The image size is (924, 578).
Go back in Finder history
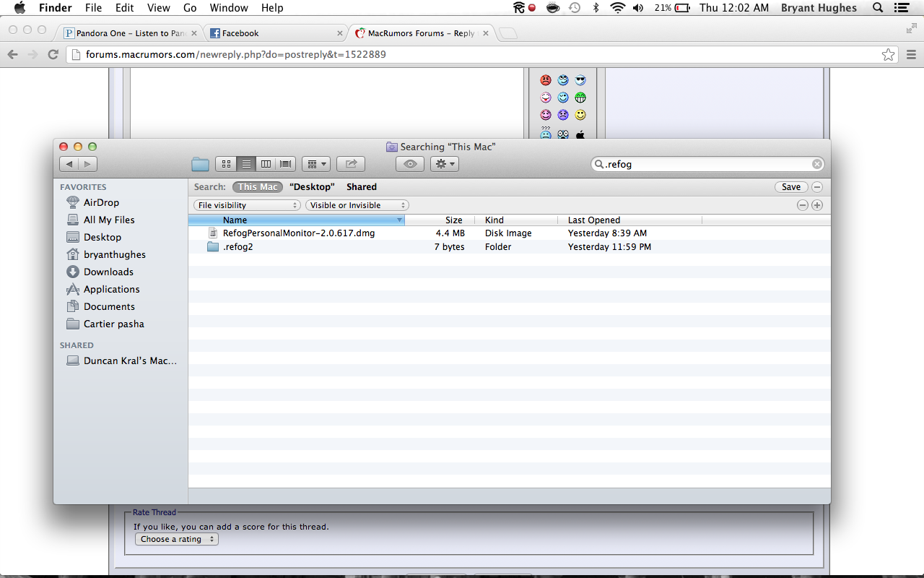click(x=69, y=164)
